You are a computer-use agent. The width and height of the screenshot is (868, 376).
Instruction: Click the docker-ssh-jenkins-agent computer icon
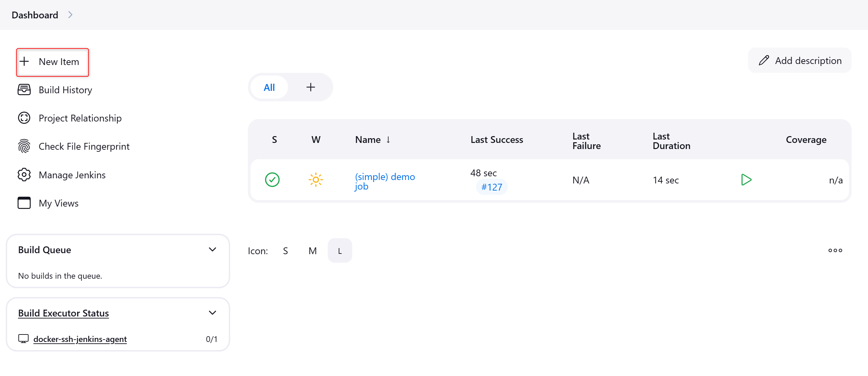coord(23,339)
